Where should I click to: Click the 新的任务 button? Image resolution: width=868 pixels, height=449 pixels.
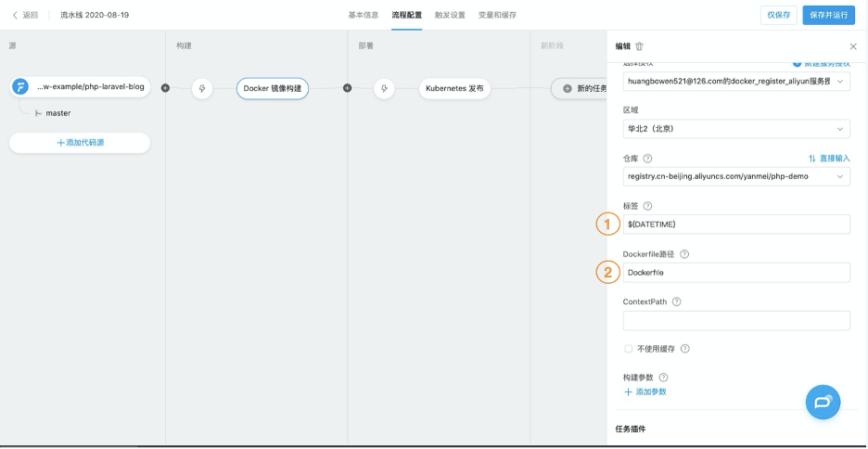coord(579,88)
